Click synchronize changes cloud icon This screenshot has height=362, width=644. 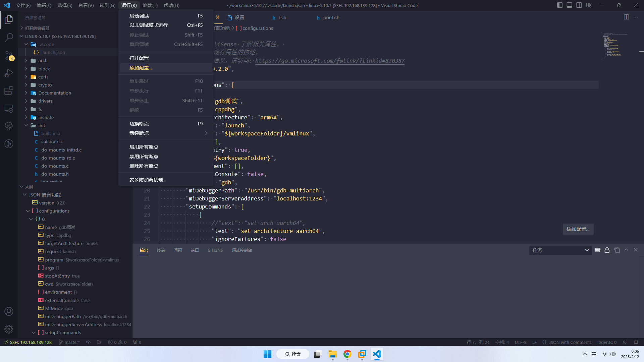[x=88, y=342]
